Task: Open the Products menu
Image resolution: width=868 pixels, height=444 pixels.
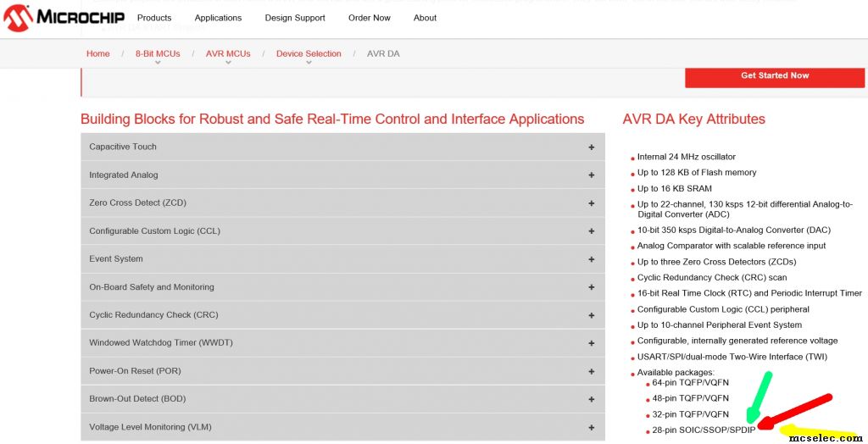Action: pyautogui.click(x=154, y=18)
